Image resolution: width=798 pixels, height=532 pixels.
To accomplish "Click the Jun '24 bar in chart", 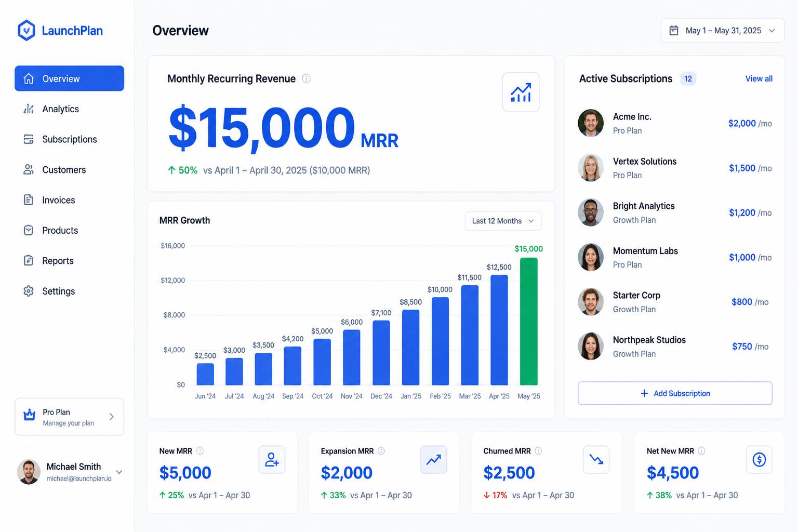I will pos(205,374).
